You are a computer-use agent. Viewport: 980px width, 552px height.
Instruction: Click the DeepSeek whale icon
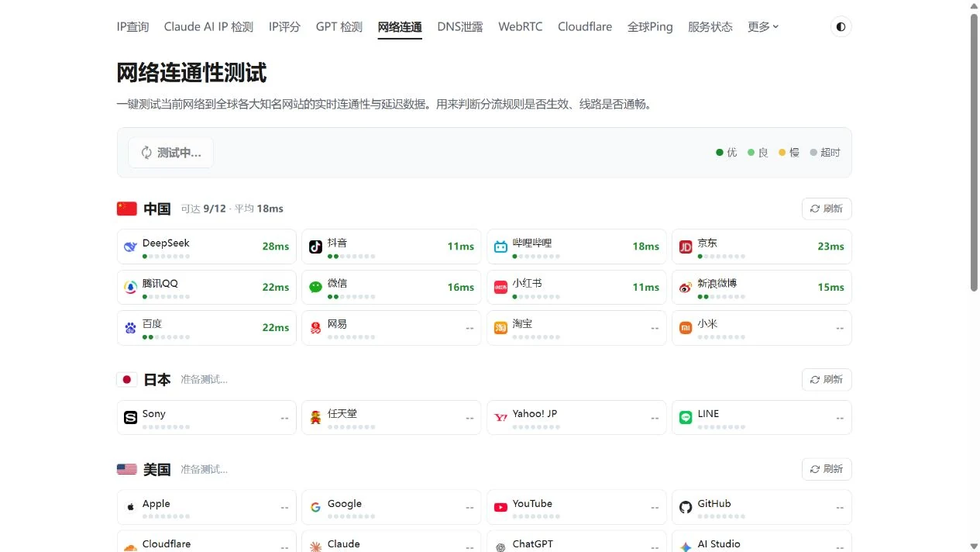(x=130, y=247)
